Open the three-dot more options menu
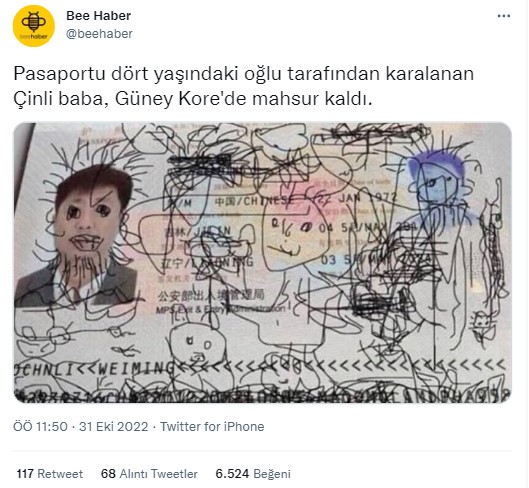 pyautogui.click(x=504, y=16)
